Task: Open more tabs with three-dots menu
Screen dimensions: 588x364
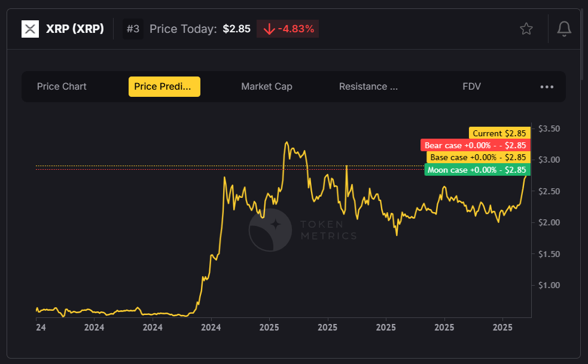Action: coord(547,87)
